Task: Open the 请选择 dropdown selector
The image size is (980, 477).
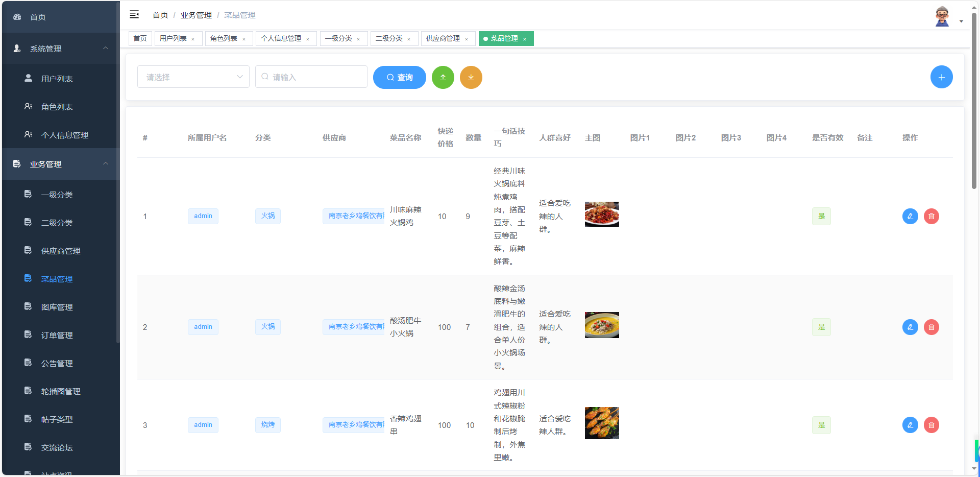Action: coord(193,77)
